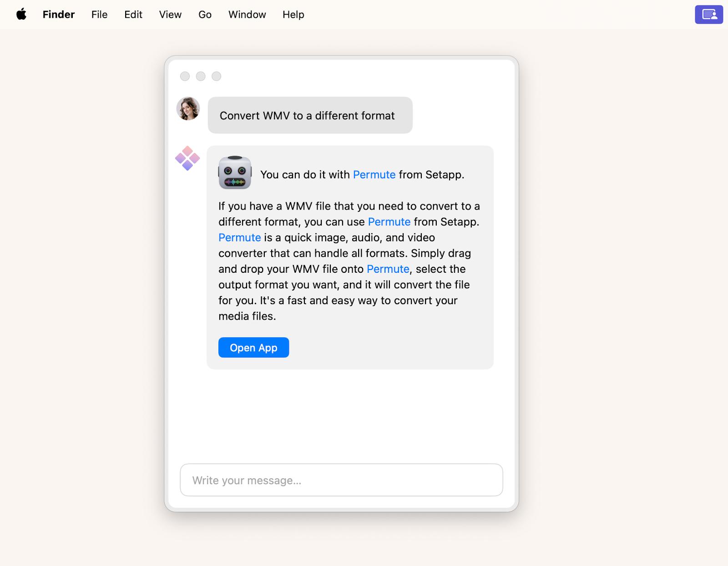Close the chat window with first gray dot
Image resolution: width=728 pixels, height=566 pixels.
(x=185, y=76)
